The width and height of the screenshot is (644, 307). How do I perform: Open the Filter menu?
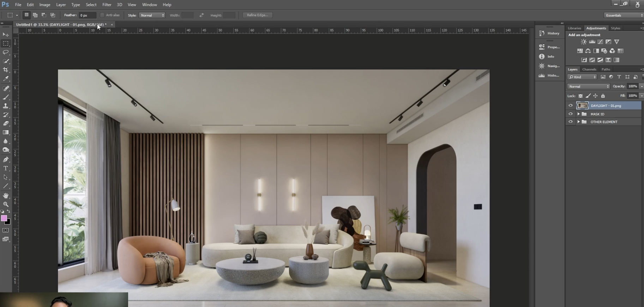pos(107,5)
